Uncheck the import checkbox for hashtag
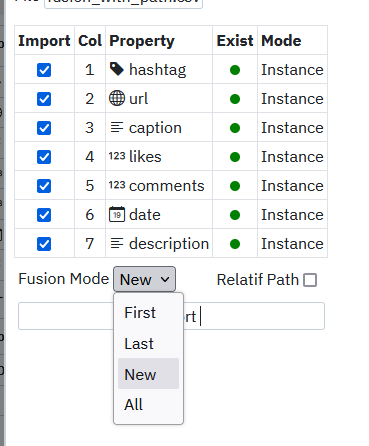Screen dimensions: 369x446 [44, 70]
